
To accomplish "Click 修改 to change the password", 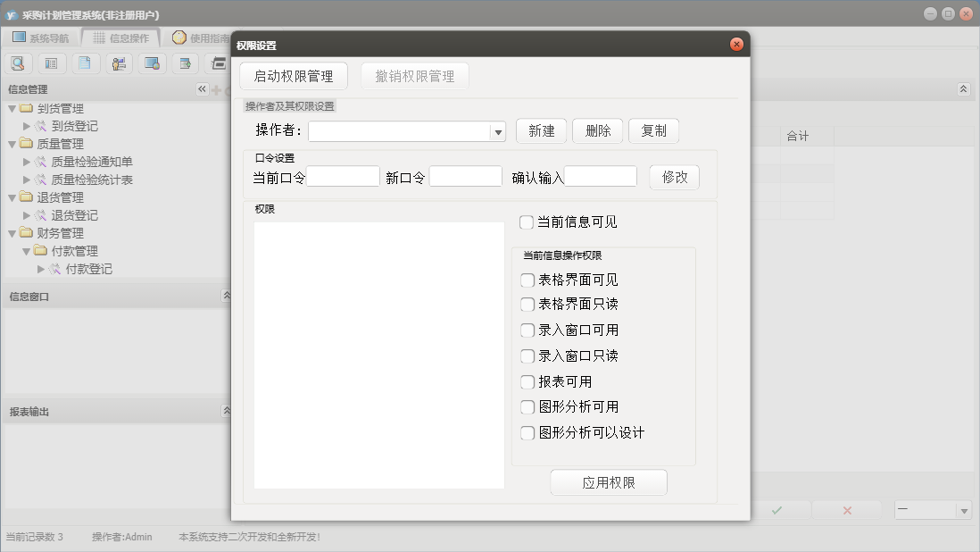I will coord(675,178).
